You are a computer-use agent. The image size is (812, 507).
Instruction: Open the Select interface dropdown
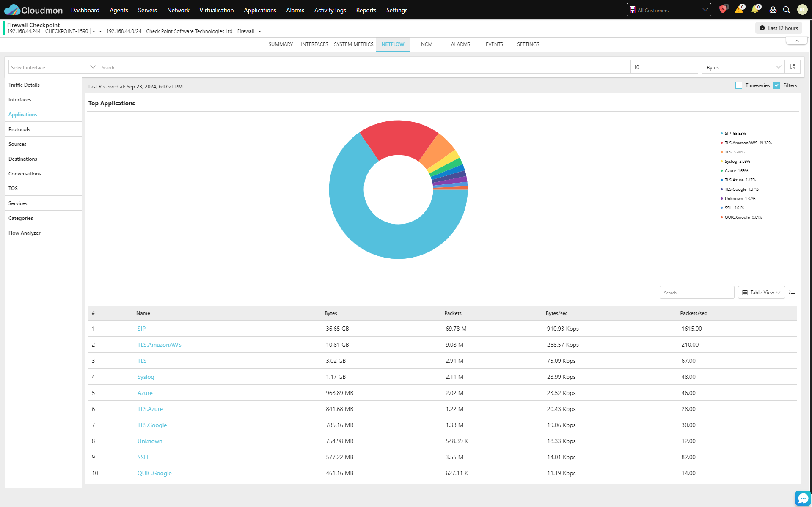[53, 67]
